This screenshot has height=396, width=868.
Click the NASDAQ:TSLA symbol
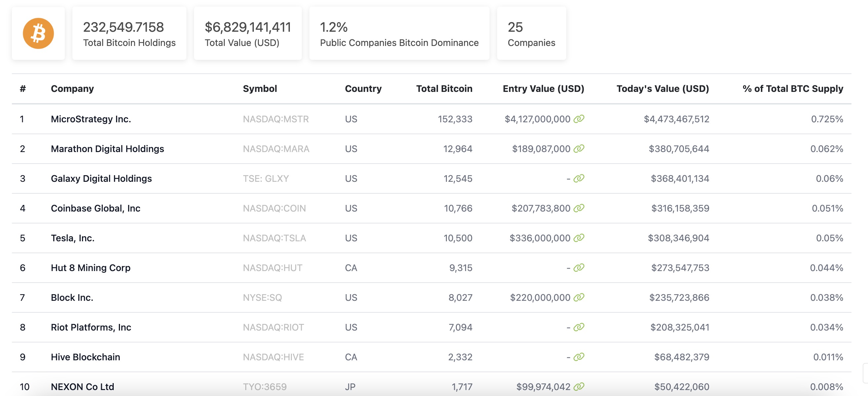coord(274,238)
